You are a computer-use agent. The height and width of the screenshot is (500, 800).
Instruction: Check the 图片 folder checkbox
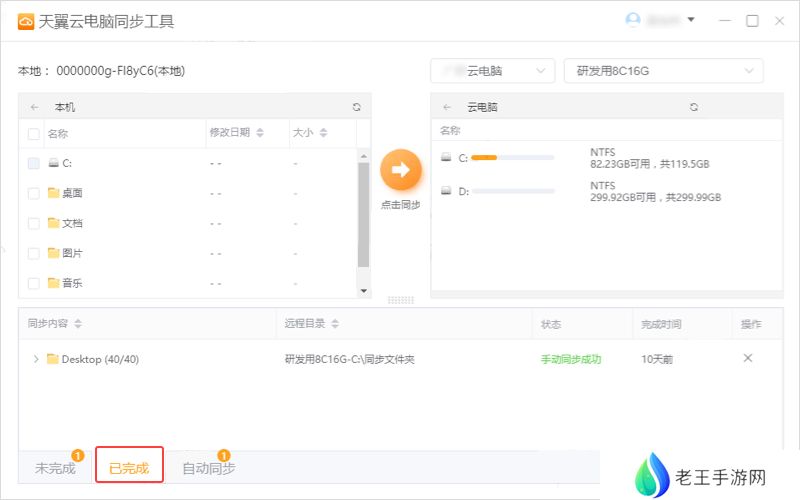34,254
